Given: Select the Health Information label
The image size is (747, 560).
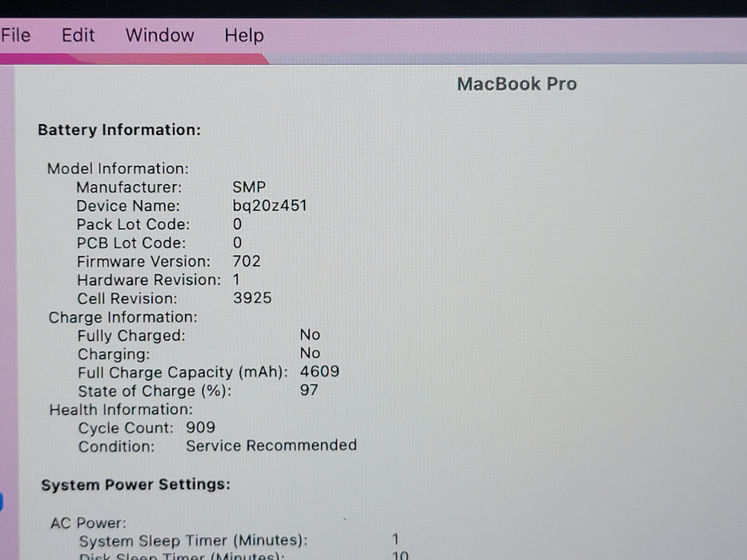Looking at the screenshot, I should (x=121, y=410).
